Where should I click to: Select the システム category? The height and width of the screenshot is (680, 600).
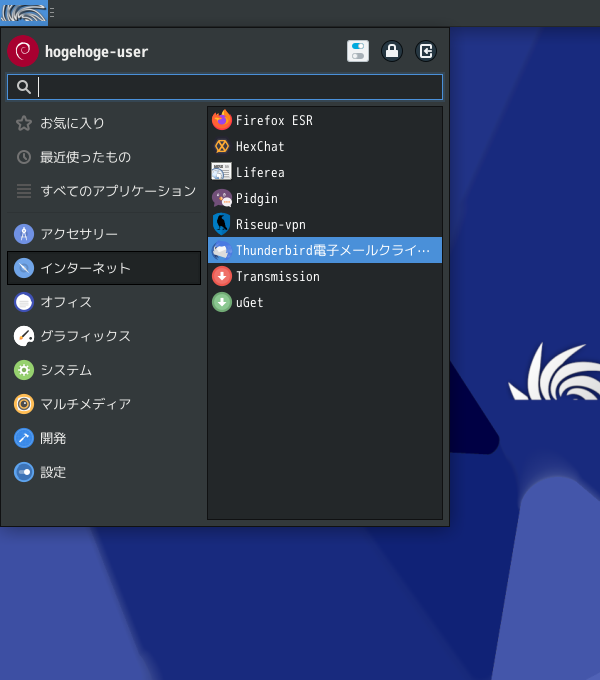[104, 370]
